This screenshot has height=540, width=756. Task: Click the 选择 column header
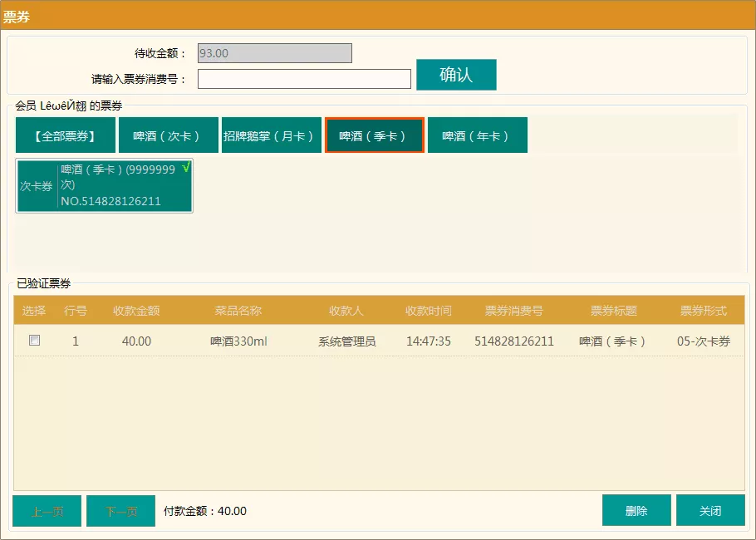click(34, 311)
